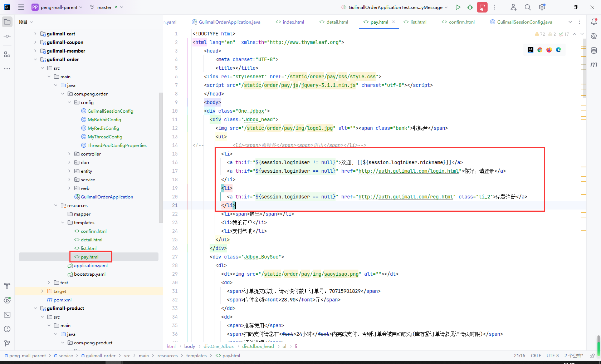Screen dimensions: 601x364
Task: Toggle read-only lock in status bar
Action: pos(592,356)
